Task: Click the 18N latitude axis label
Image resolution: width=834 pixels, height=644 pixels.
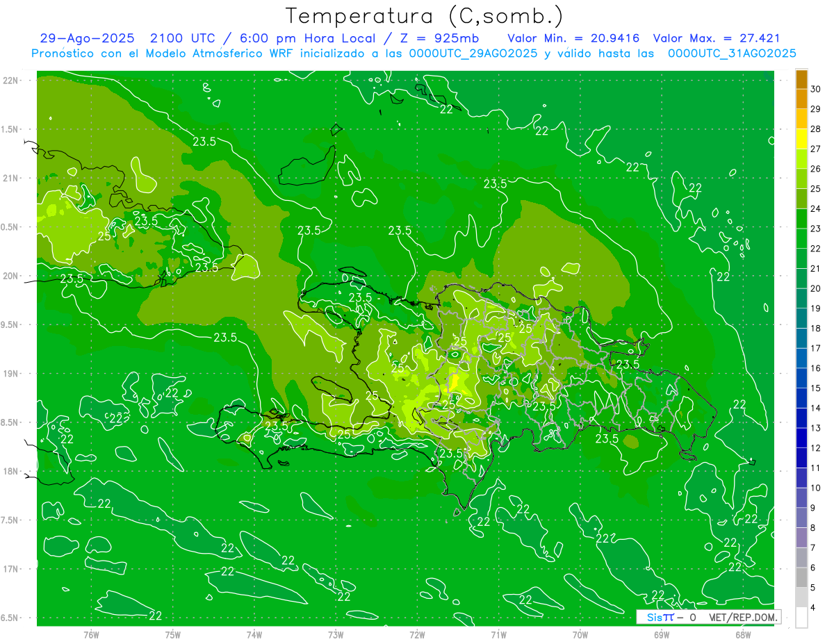Action: coord(10,472)
